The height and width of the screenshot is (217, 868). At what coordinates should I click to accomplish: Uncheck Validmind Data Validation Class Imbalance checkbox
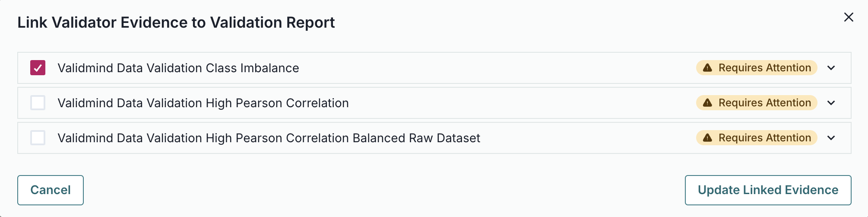click(38, 68)
